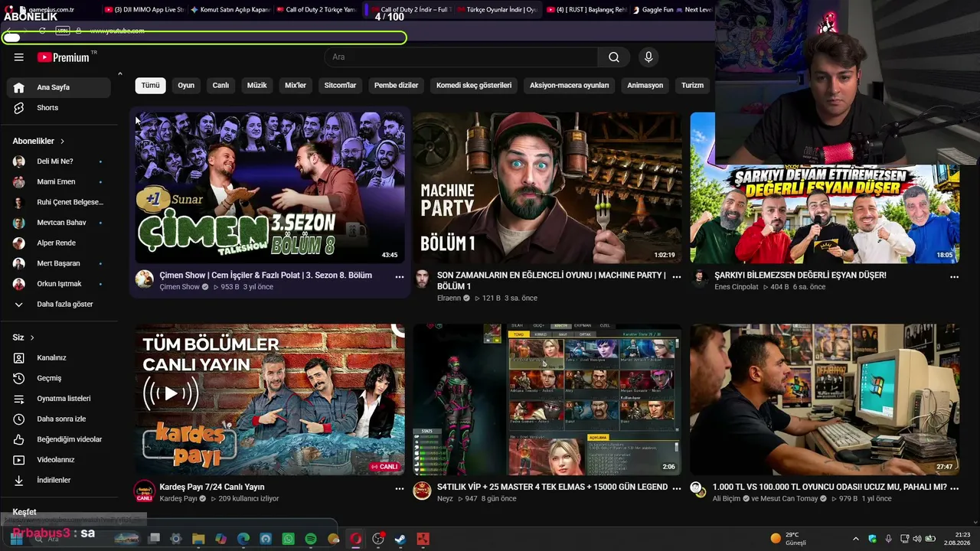This screenshot has height=551, width=980.
Task: Switch to the RUST Başlangıç Rehberi tab
Action: click(586, 10)
